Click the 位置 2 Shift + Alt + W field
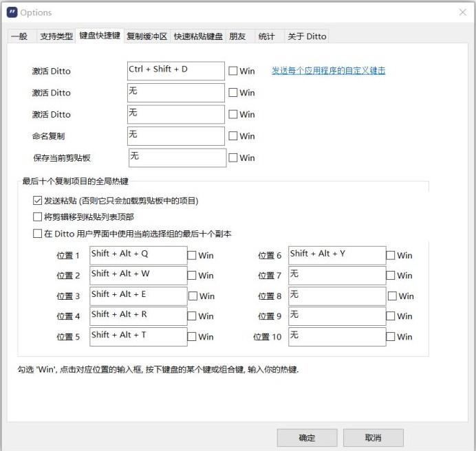 138,276
